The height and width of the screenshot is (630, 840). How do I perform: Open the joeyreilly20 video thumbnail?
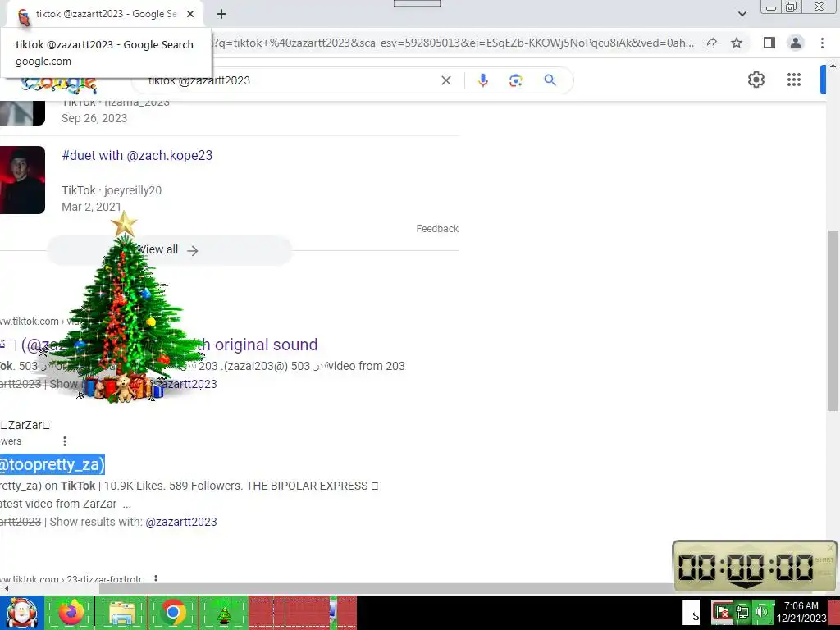tap(22, 180)
